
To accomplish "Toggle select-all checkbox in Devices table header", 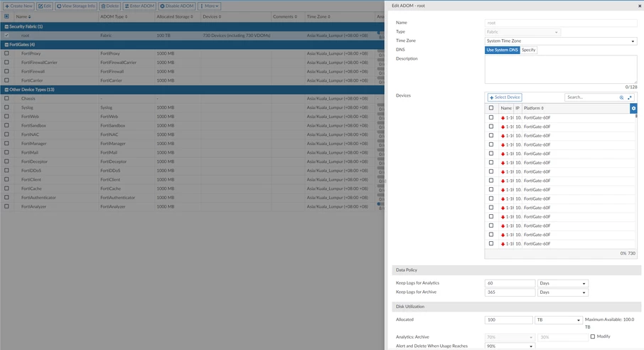I will 490,107.
